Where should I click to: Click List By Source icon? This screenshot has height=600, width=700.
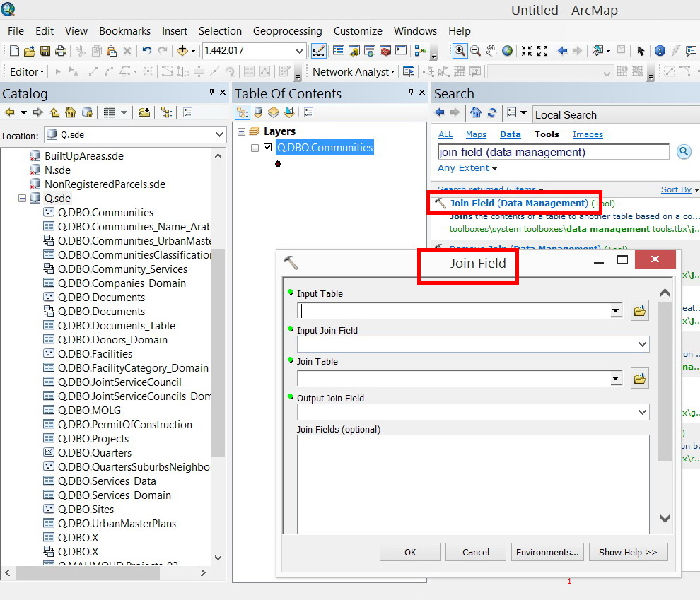coord(258,112)
